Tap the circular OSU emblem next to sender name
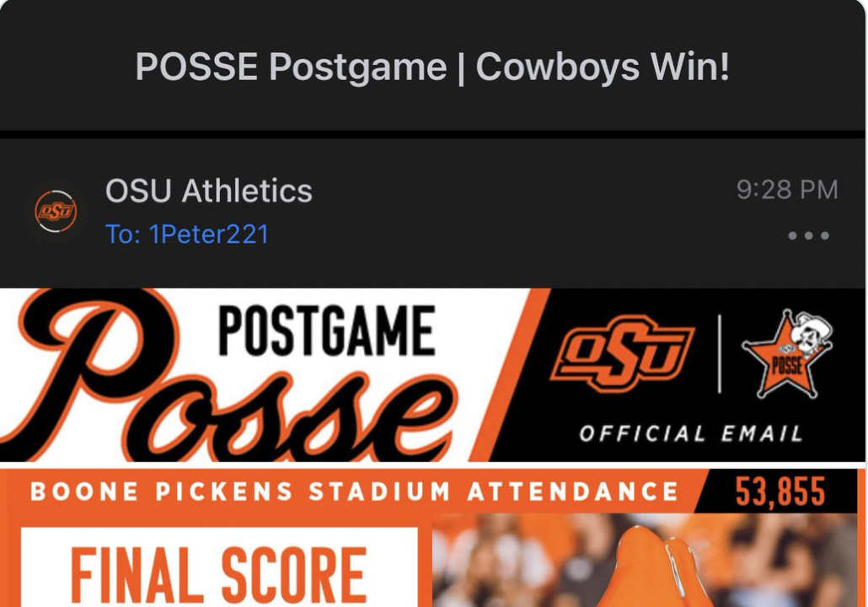 coord(56,212)
